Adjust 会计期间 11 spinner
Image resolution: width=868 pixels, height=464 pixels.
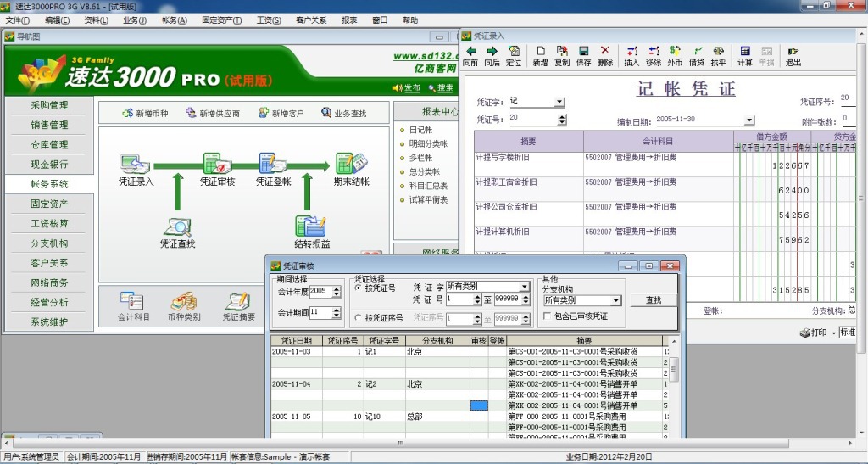pyautogui.click(x=336, y=313)
